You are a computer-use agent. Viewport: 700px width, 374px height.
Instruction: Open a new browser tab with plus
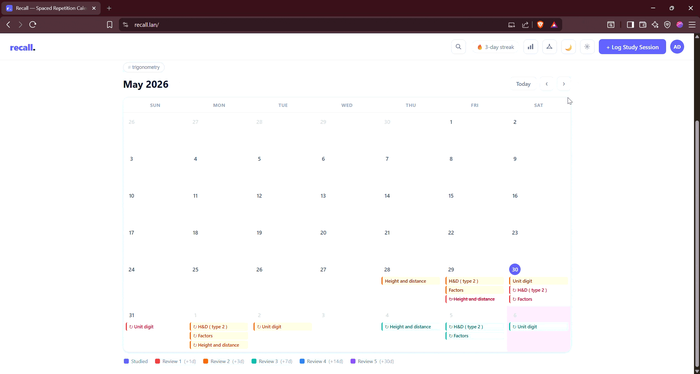tap(109, 8)
